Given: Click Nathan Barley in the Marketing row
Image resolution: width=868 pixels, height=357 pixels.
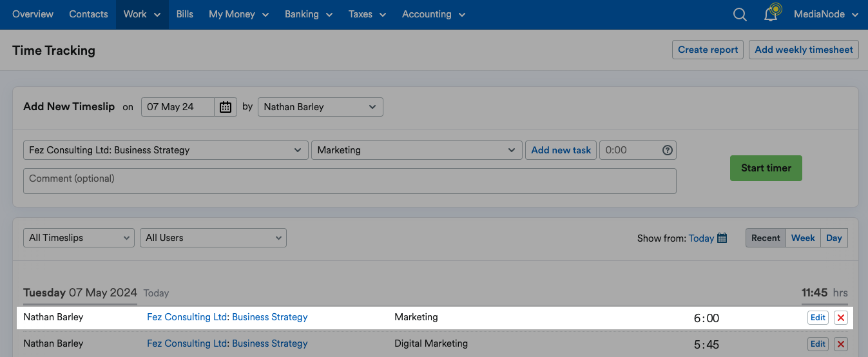Looking at the screenshot, I should [x=53, y=317].
